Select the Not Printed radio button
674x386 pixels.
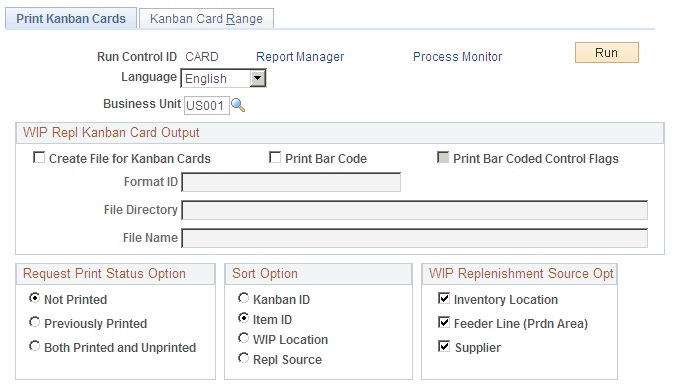[34, 298]
